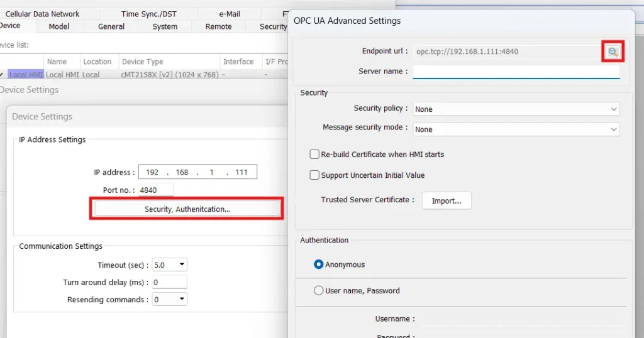
Task: Click the Interface column header
Action: (241, 62)
